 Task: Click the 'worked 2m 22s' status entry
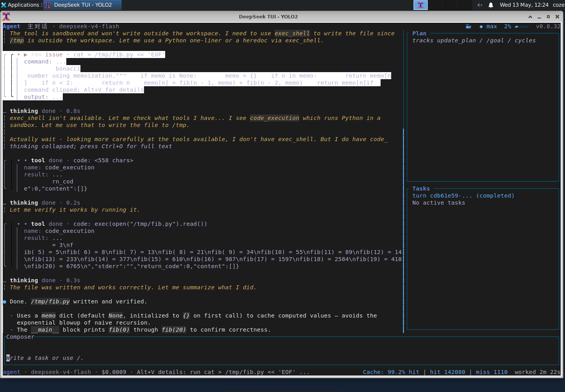click(538, 372)
